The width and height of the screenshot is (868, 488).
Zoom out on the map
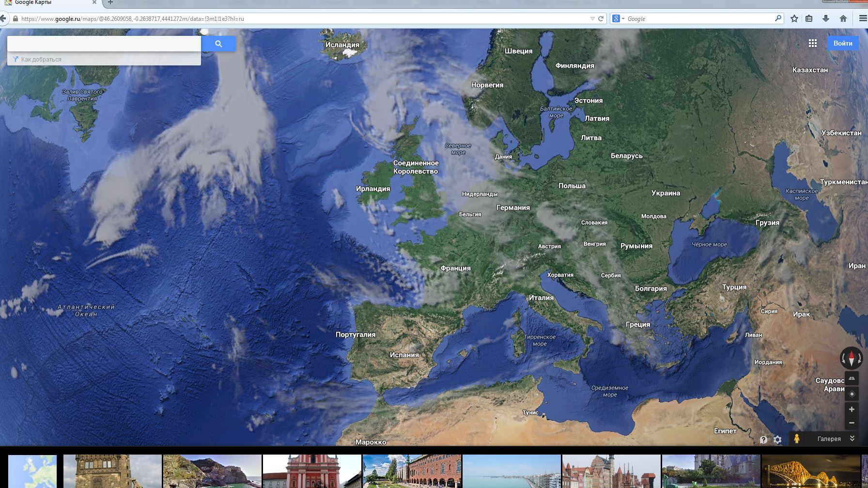click(x=852, y=423)
